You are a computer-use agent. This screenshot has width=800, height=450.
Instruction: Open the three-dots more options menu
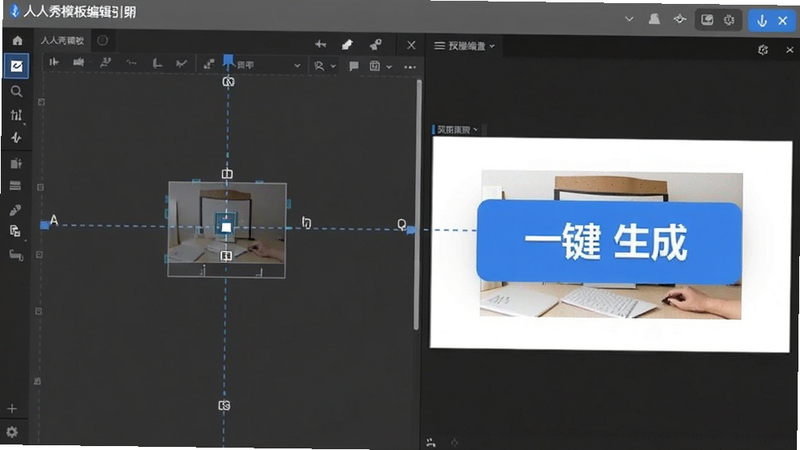pyautogui.click(x=410, y=67)
